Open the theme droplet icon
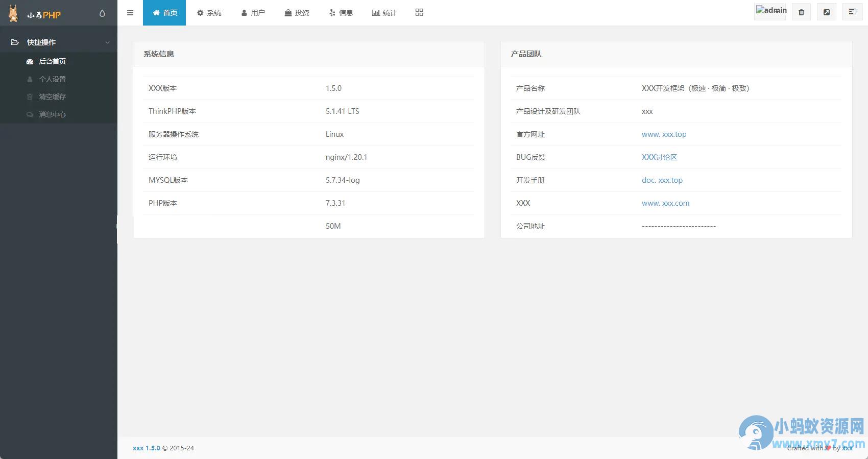 102,13
